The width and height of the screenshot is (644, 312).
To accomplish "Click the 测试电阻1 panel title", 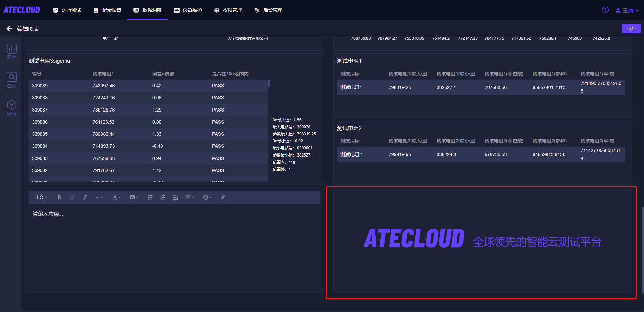I will point(349,61).
